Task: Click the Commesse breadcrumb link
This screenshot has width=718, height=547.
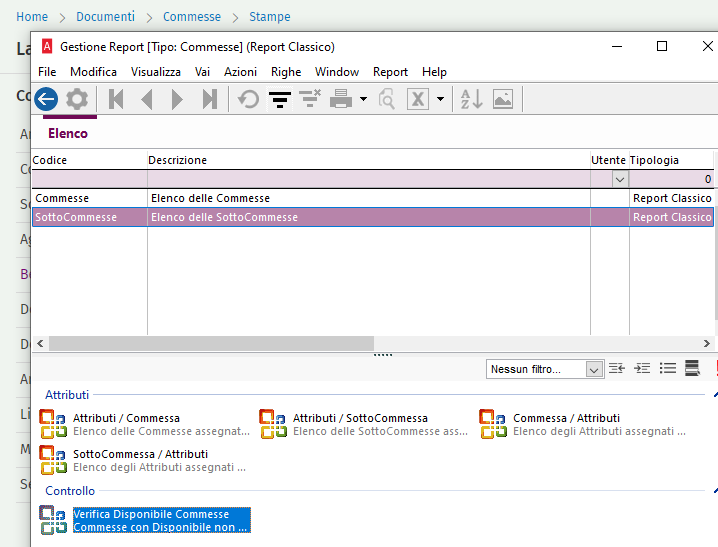Action: tap(192, 16)
